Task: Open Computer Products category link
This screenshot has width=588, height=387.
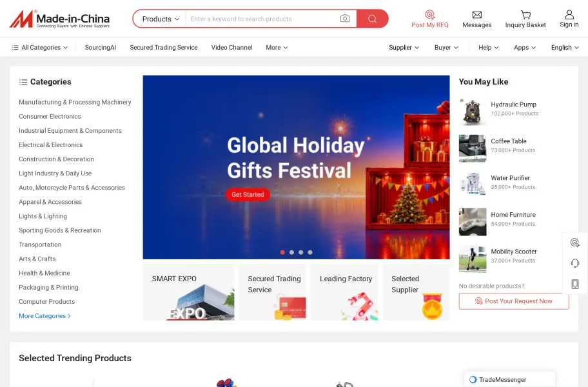Action: (47, 301)
